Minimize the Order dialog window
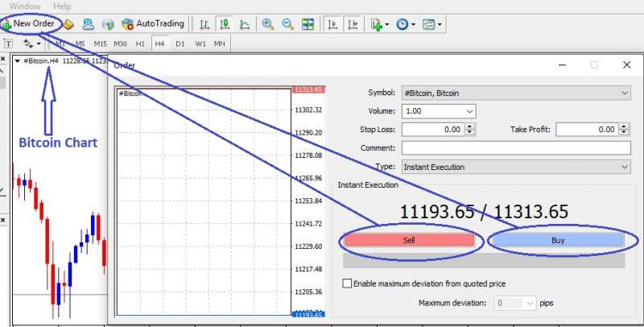 [562, 65]
